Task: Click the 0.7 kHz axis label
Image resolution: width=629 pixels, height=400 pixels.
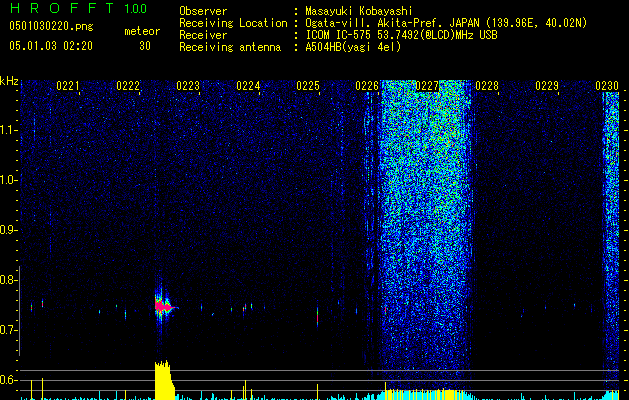Action: point(9,330)
